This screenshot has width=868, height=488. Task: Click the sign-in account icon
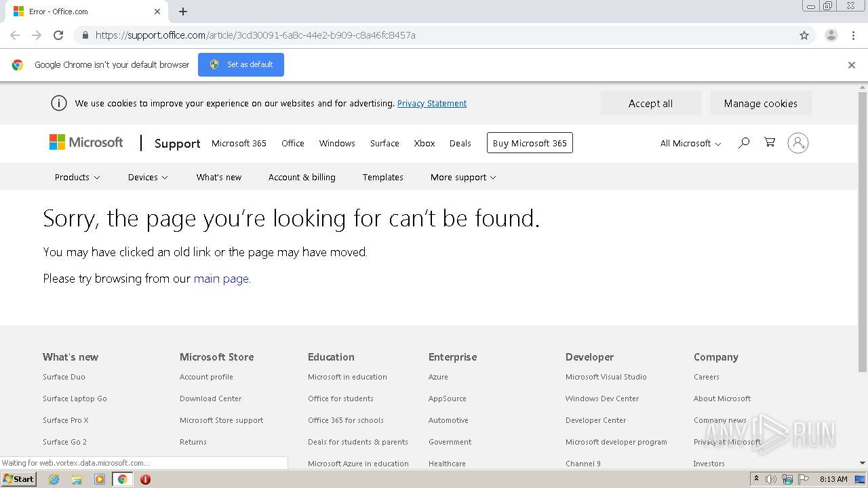(798, 143)
